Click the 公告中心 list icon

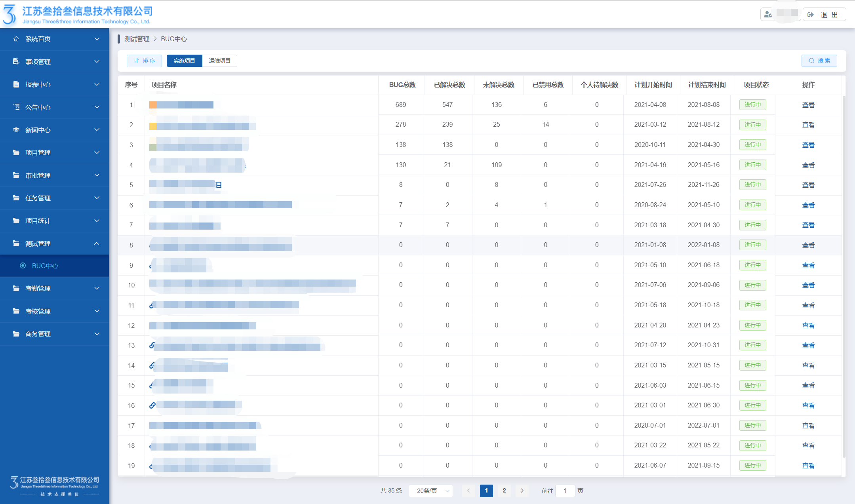click(x=16, y=107)
